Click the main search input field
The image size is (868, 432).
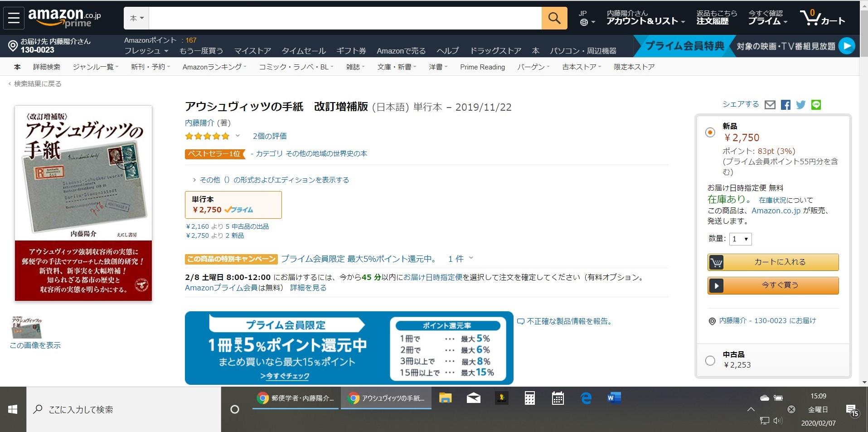[x=345, y=18]
